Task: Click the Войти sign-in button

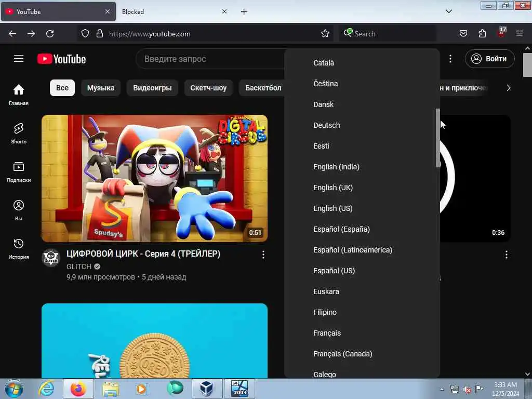Action: pyautogui.click(x=489, y=59)
